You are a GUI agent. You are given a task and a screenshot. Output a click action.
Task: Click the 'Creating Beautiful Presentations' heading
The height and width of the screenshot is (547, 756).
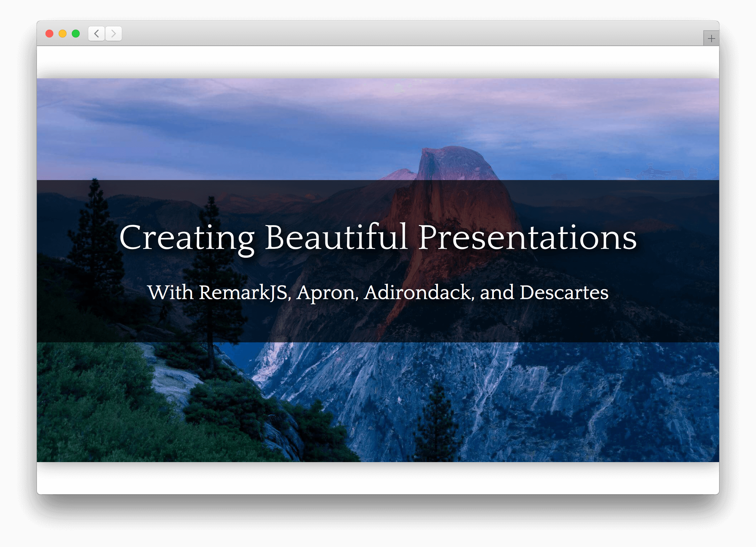[x=378, y=238]
